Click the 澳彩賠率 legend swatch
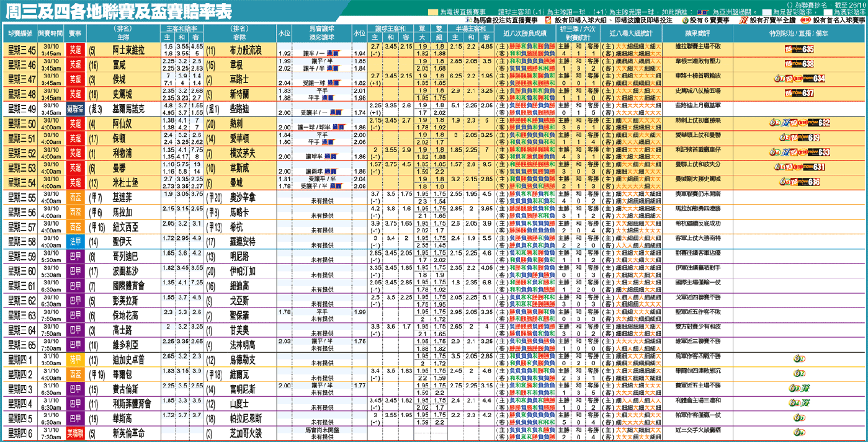The width and height of the screenshot is (868, 442). coord(828,12)
